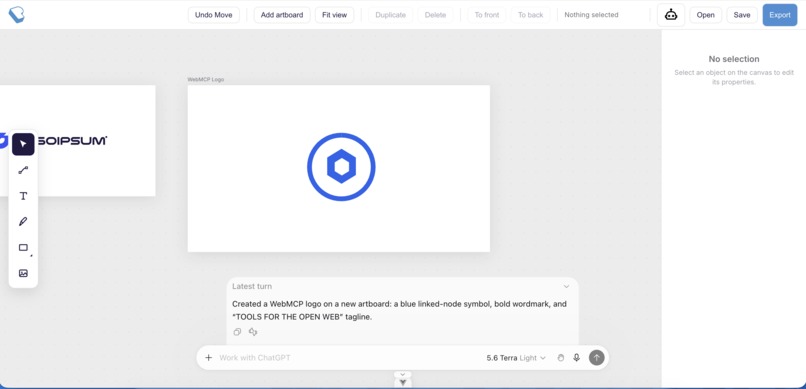Click the hand icon in chat input

coord(560,358)
